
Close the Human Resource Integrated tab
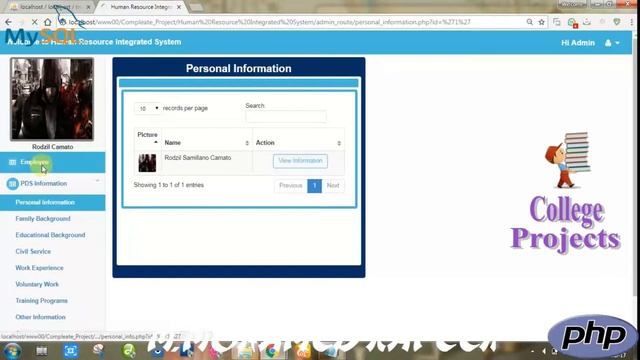click(179, 7)
